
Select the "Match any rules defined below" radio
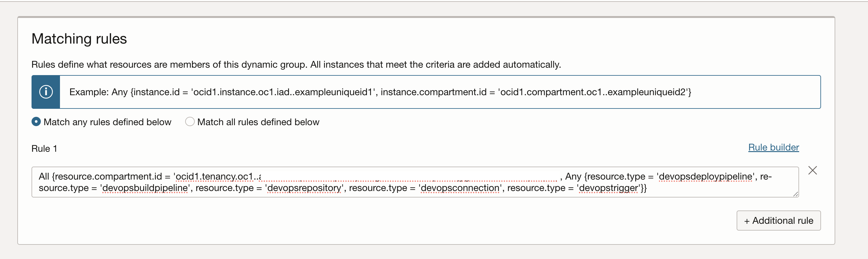36,121
